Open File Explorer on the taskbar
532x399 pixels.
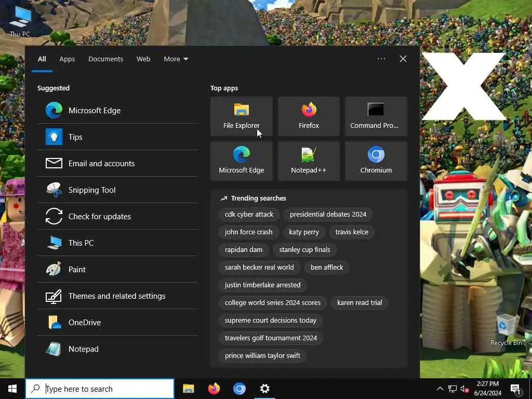point(188,389)
